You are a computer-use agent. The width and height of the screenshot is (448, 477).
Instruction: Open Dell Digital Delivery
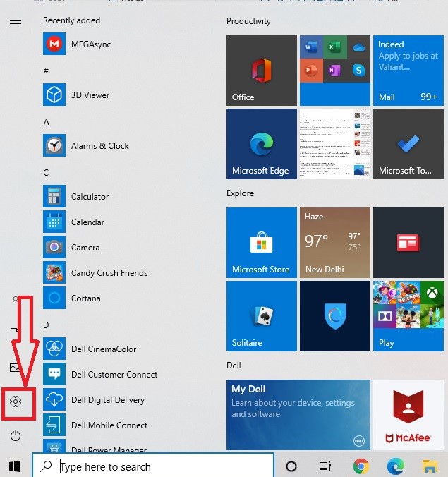pos(95,399)
